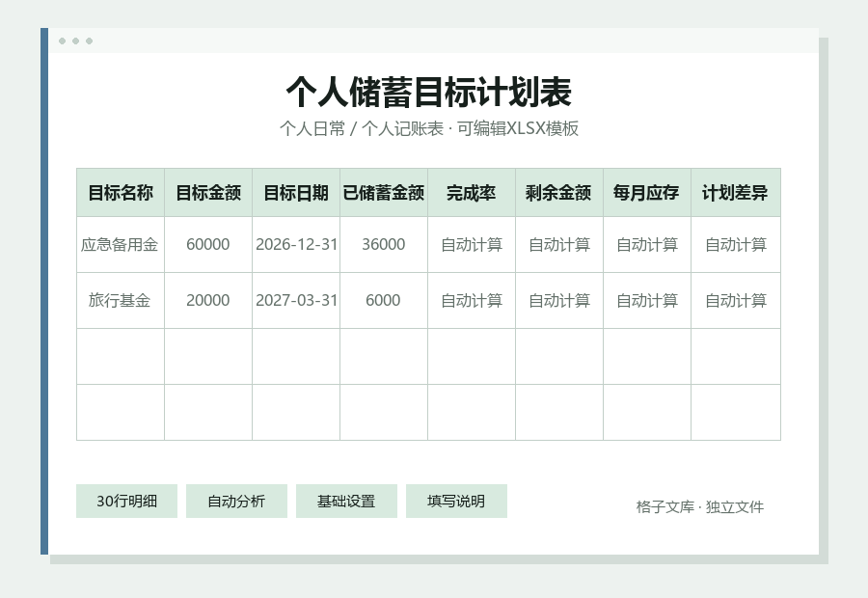Click 自动计算 under 剩余金额 for 应急备用金

559,245
